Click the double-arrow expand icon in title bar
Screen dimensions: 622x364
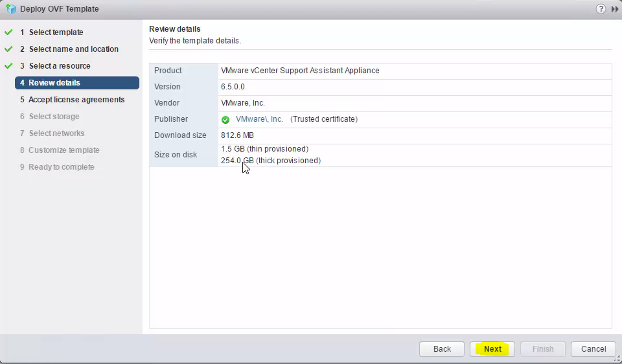pyautogui.click(x=615, y=8)
